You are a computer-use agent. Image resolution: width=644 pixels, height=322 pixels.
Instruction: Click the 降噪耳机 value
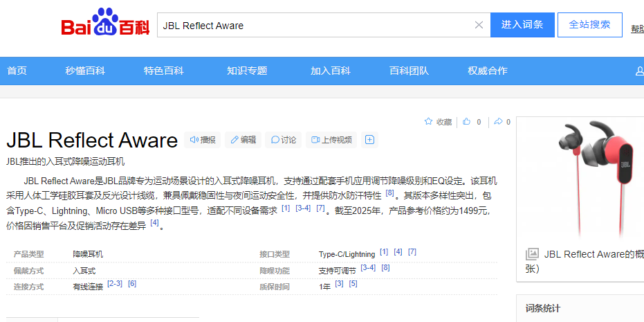[88, 254]
